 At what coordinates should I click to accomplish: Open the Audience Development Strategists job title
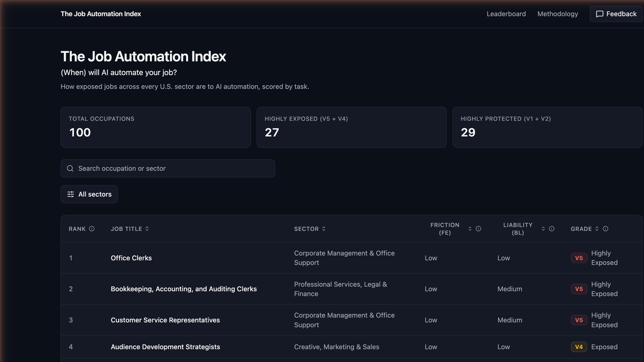point(165,347)
